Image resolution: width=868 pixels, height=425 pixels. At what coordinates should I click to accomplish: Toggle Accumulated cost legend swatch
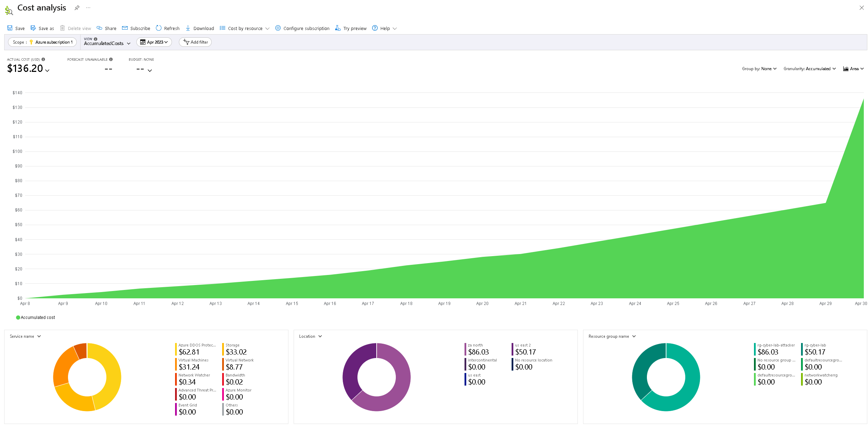[x=18, y=318]
